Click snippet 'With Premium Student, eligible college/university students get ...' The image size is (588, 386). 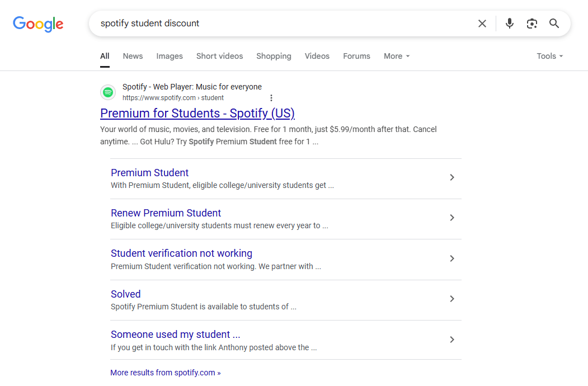click(x=222, y=185)
